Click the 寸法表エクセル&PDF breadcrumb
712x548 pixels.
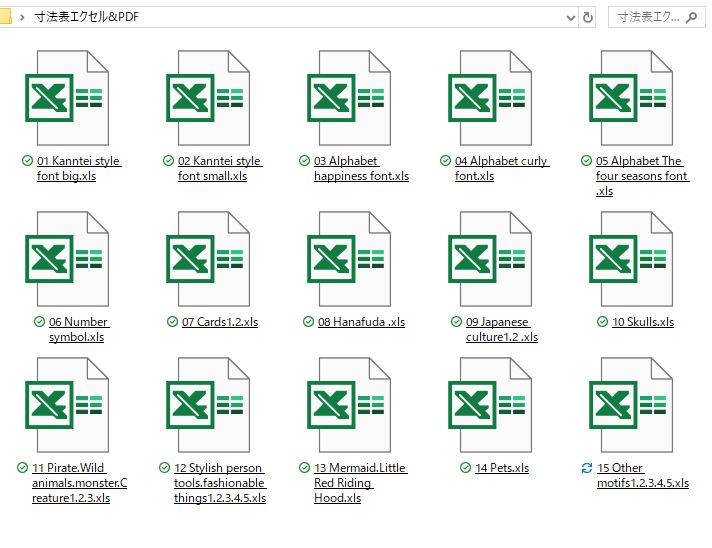click(86, 17)
